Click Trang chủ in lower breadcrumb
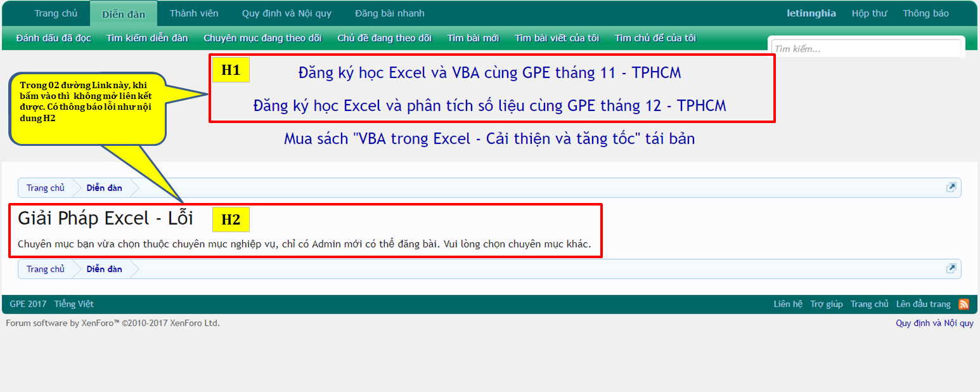The width and height of the screenshot is (980, 392). pyautogui.click(x=46, y=269)
